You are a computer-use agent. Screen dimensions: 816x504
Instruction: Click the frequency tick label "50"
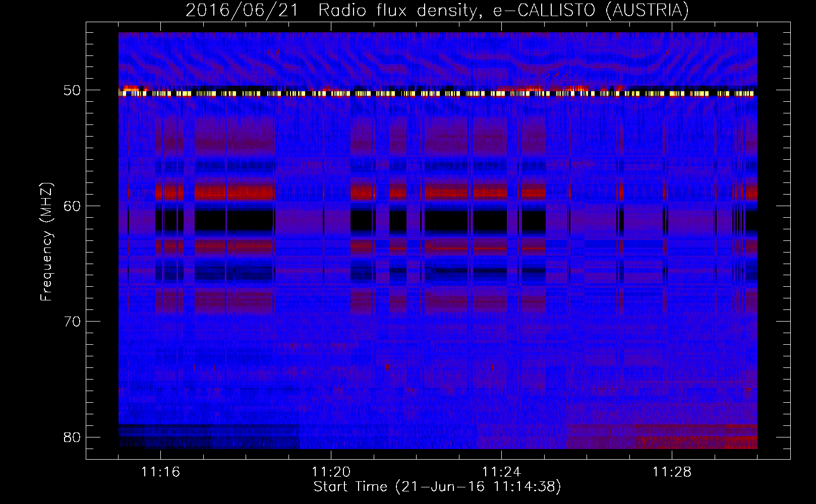73,91
